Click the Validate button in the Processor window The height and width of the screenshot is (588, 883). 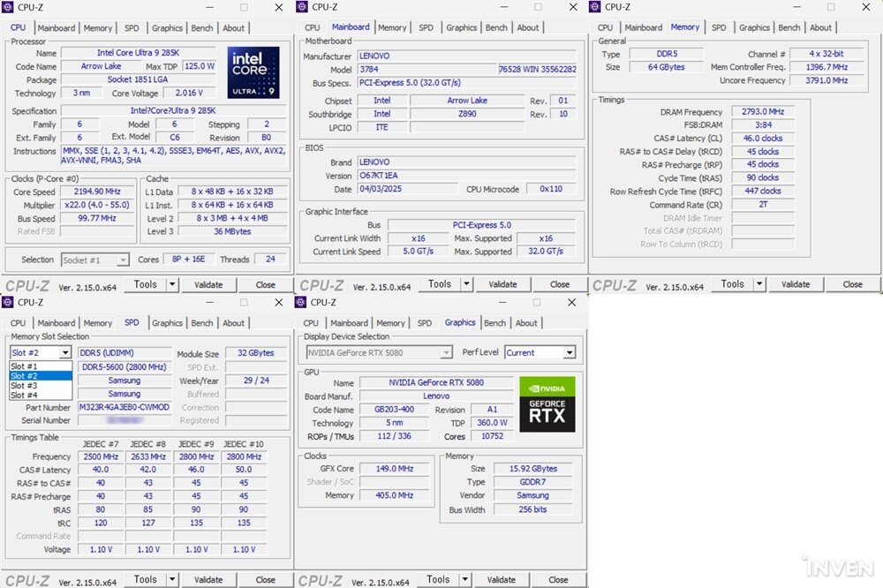(x=208, y=285)
